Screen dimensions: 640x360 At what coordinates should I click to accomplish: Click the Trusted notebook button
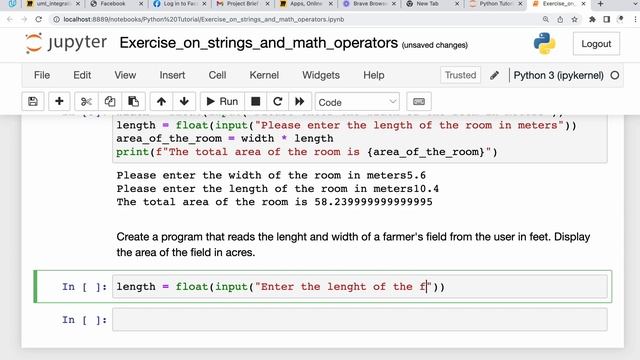pos(460,75)
